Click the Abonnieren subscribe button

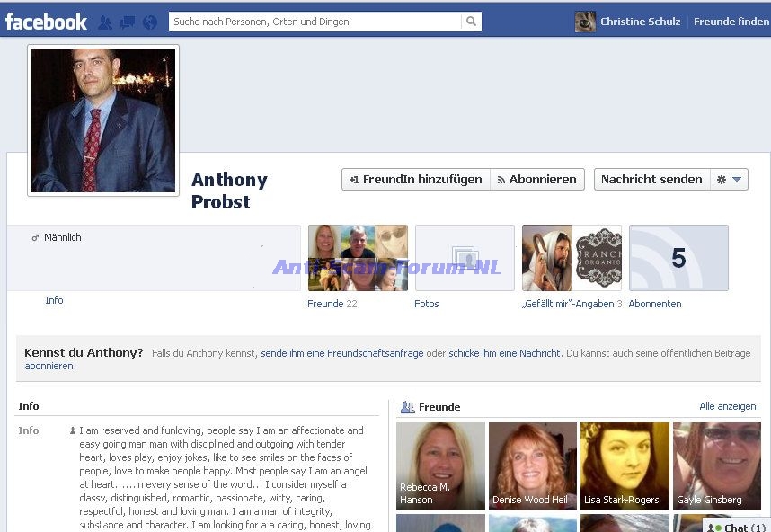[x=536, y=180]
